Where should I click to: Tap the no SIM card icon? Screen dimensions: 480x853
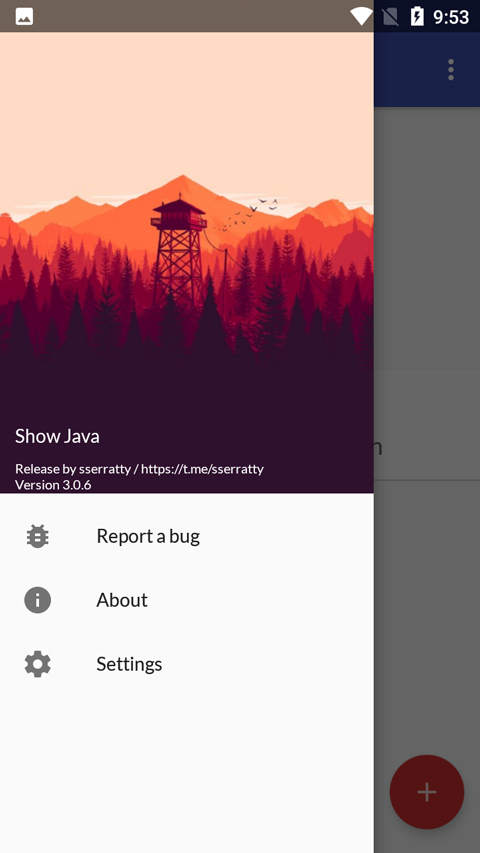click(390, 16)
